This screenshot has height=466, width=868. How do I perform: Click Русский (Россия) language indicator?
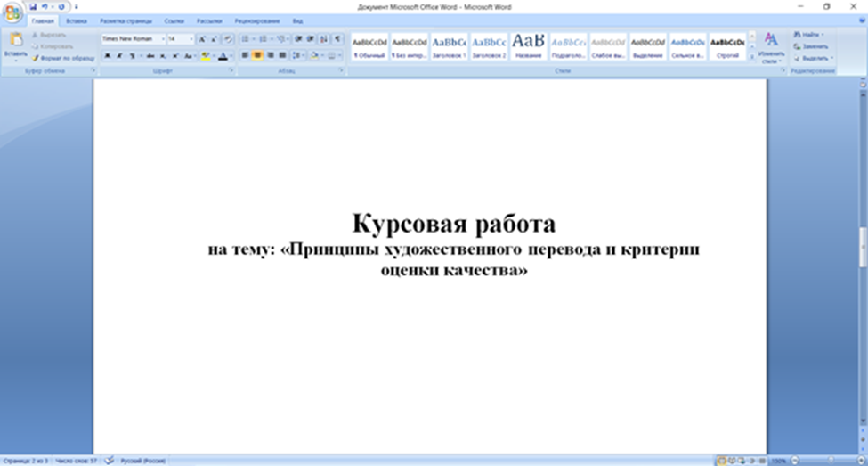point(142,461)
